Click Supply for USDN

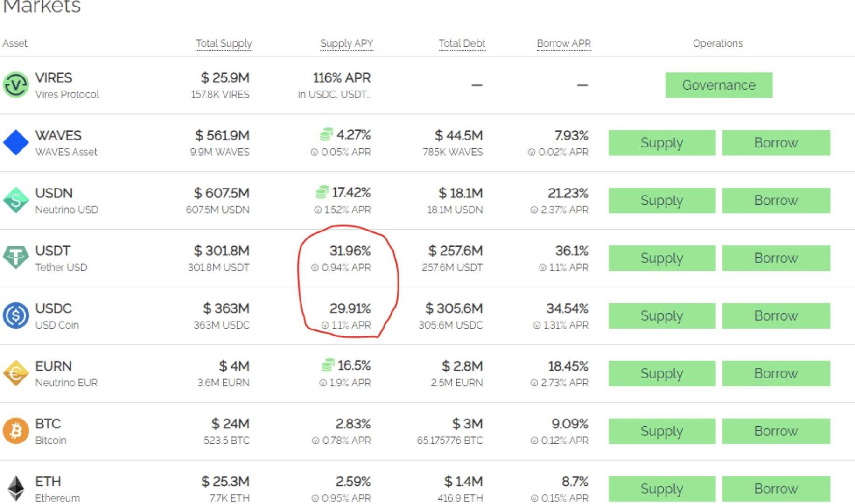[x=662, y=200]
